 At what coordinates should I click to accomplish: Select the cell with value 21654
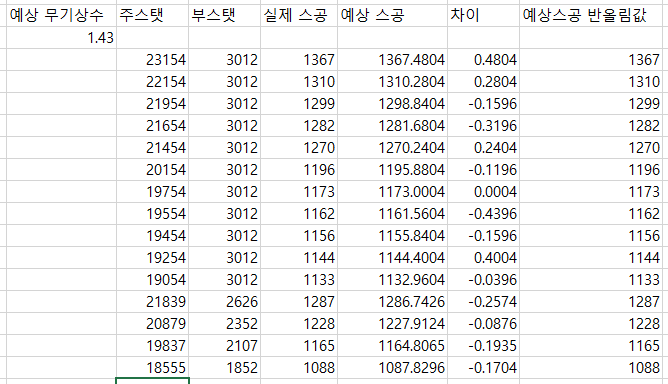pyautogui.click(x=153, y=126)
